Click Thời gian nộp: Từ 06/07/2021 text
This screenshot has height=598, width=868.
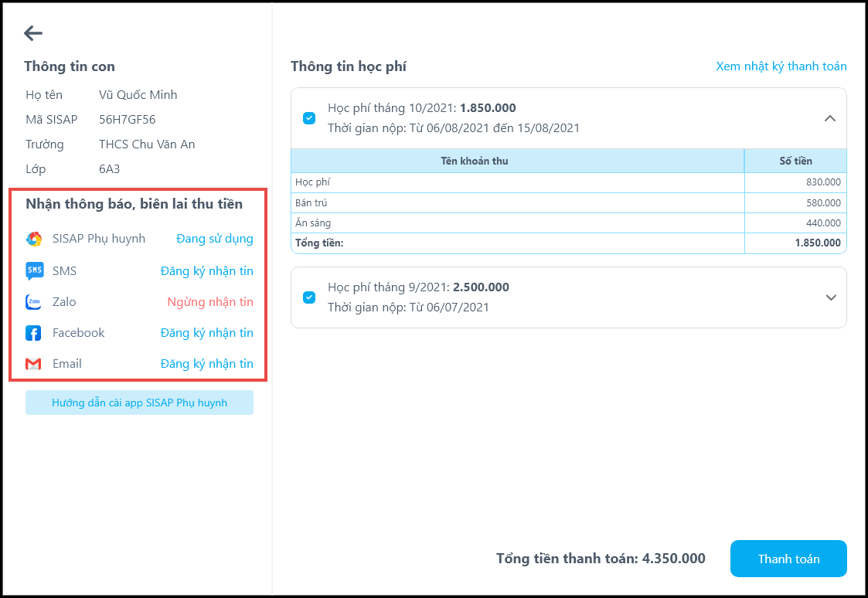pyautogui.click(x=409, y=307)
